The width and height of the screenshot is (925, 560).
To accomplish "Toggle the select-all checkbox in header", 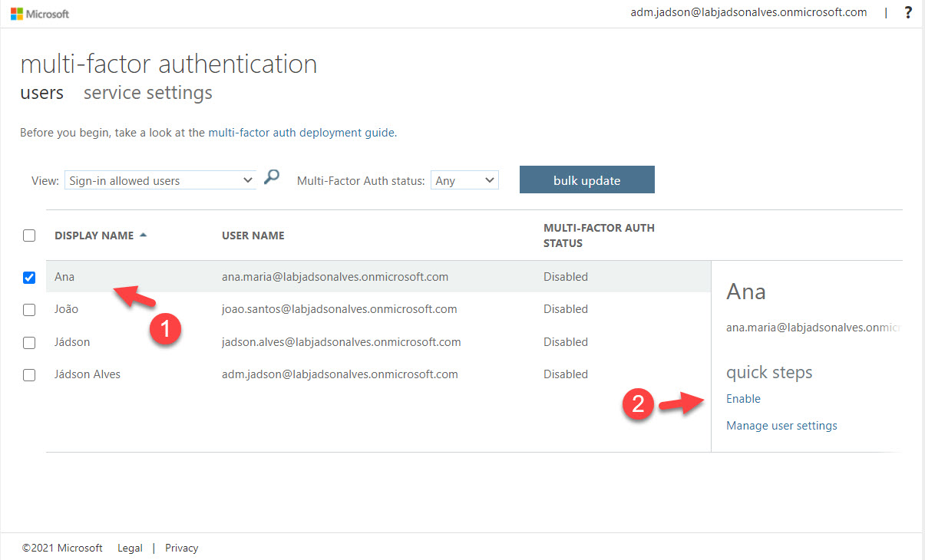I will [x=29, y=236].
